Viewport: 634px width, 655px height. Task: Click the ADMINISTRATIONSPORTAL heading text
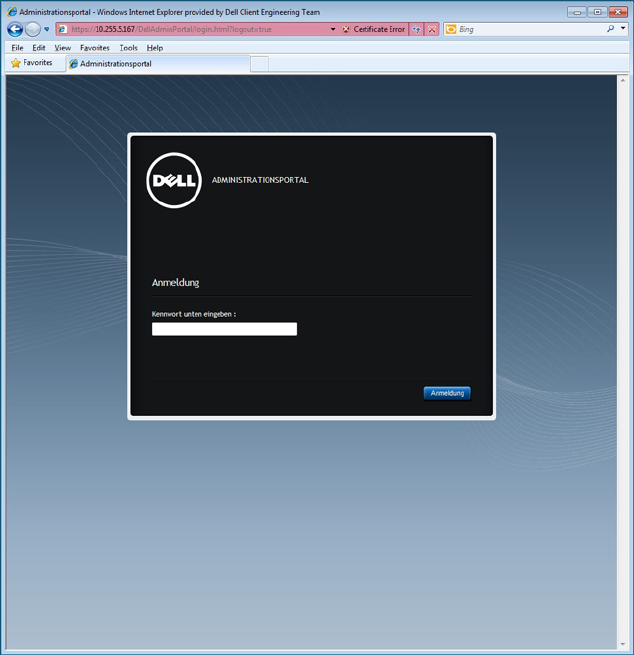coord(260,180)
